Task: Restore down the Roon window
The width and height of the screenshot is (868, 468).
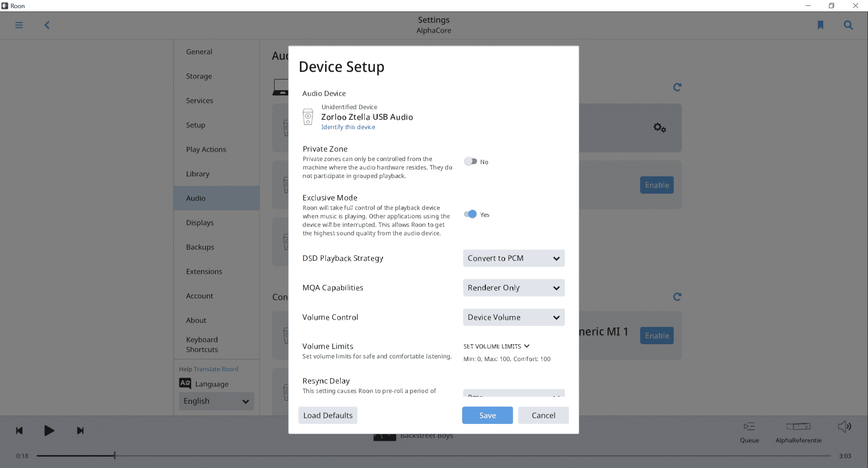Action: [832, 6]
